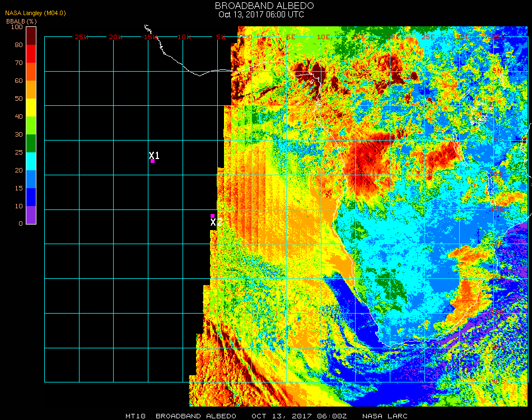Click the '20' colorbar scale value
Viewport: 532px width, 420px height.
click(x=18, y=170)
